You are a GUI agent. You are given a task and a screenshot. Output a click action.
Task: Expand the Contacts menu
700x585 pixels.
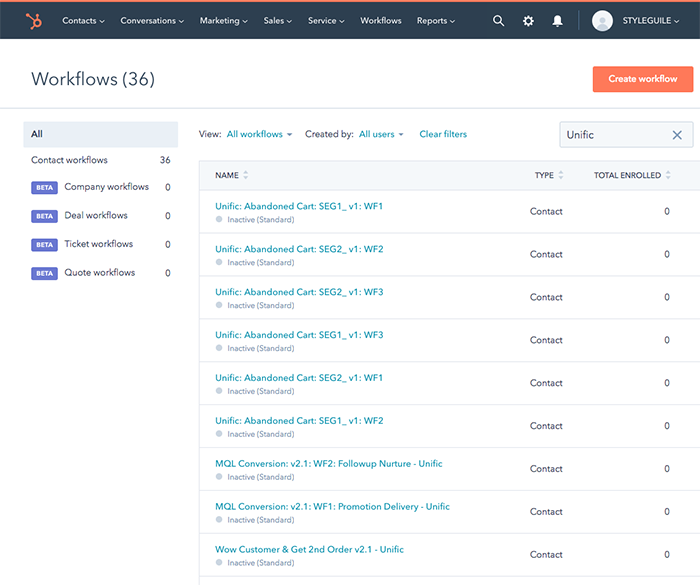click(83, 21)
